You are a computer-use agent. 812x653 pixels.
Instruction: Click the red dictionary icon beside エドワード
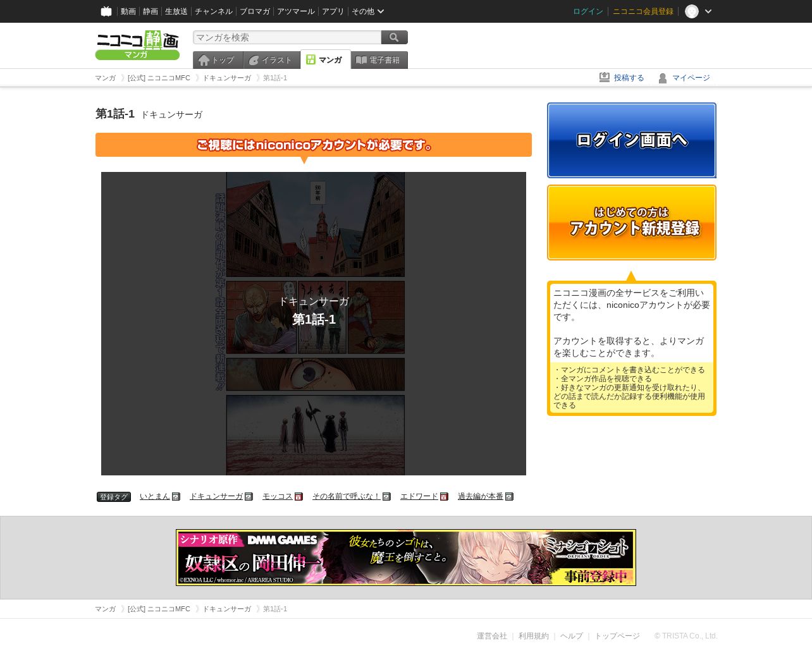(444, 497)
